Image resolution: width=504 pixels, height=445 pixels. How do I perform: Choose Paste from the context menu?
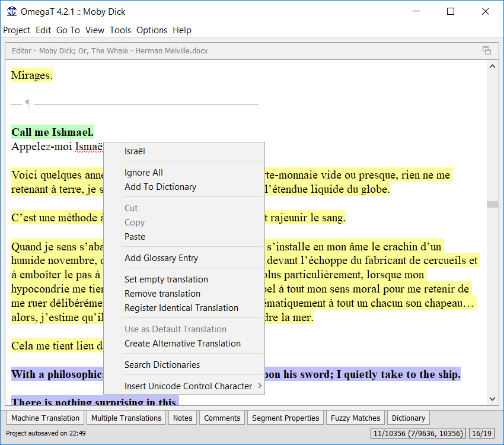[x=184, y=237]
